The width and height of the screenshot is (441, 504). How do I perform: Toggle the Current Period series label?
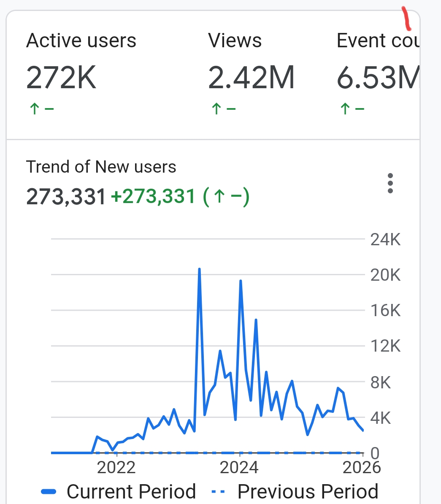tap(131, 492)
